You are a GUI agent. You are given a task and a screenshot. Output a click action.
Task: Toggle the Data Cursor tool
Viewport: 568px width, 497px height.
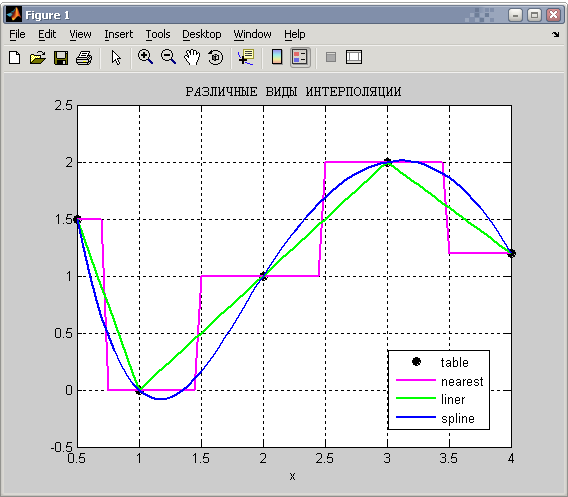(246, 57)
